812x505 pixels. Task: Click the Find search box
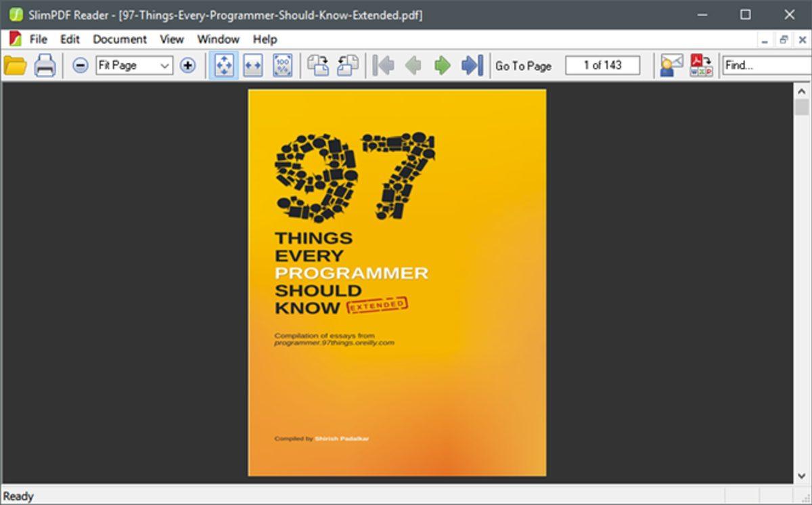click(x=765, y=66)
